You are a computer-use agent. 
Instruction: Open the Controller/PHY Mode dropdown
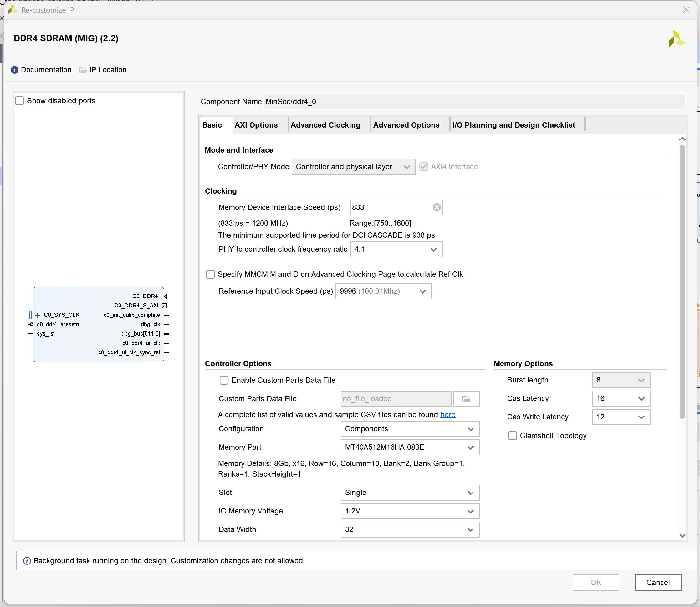pyautogui.click(x=354, y=167)
